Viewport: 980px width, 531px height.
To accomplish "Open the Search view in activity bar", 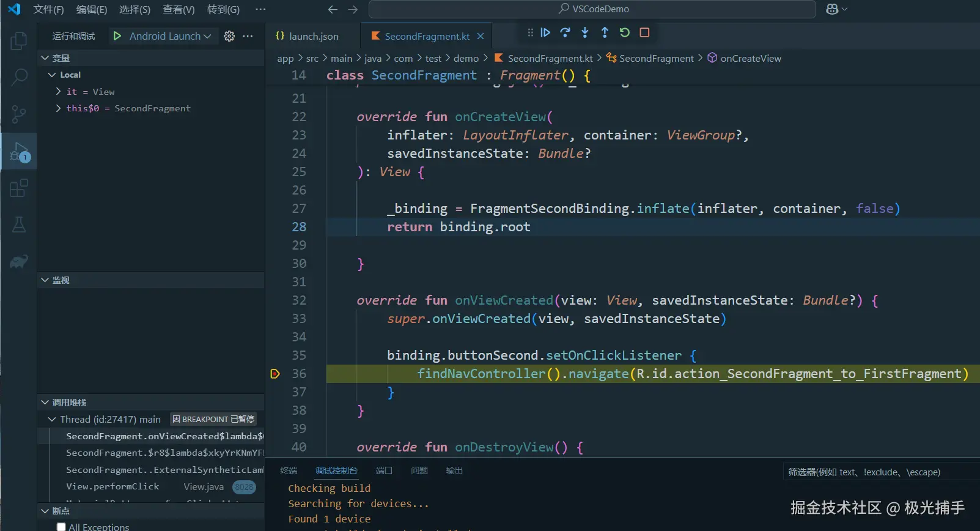I will pos(19,77).
